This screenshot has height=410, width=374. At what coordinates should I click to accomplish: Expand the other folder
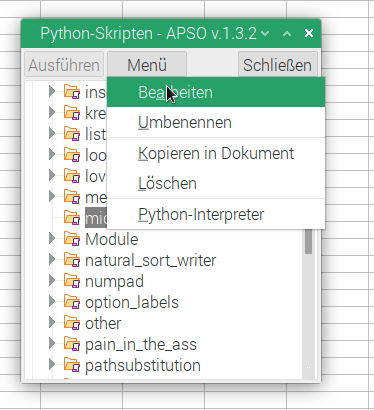(52, 322)
